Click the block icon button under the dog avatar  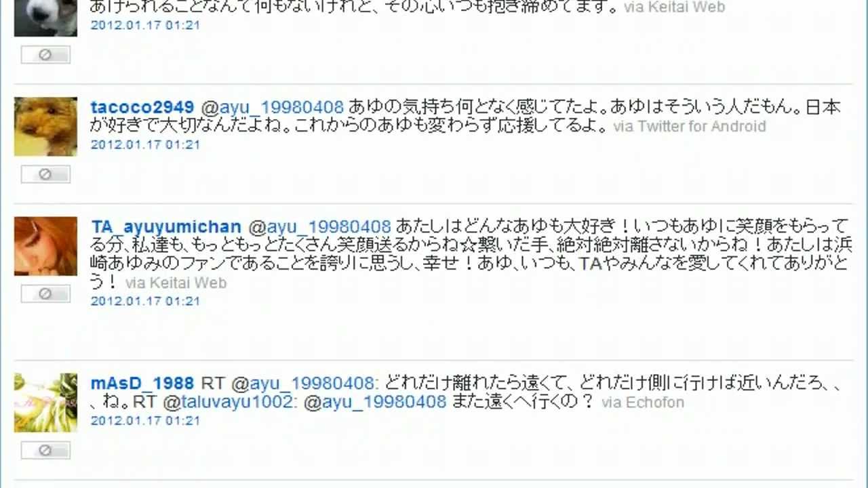(45, 55)
